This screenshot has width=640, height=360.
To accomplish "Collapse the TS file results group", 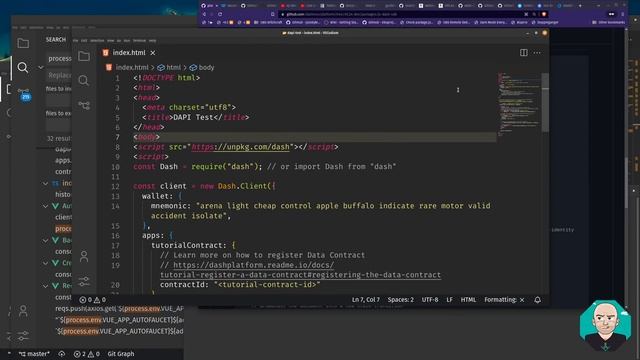I will pyautogui.click(x=45, y=184).
